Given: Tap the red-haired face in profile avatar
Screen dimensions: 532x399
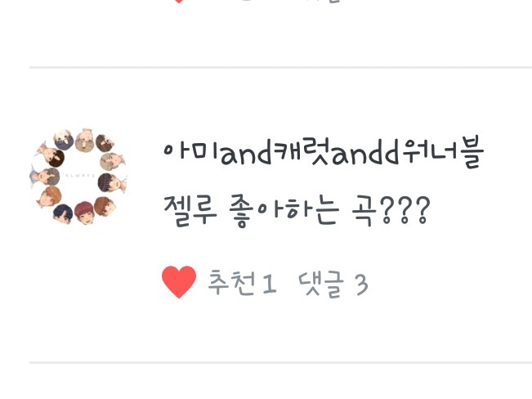Looking at the screenshot, I should point(84,213).
